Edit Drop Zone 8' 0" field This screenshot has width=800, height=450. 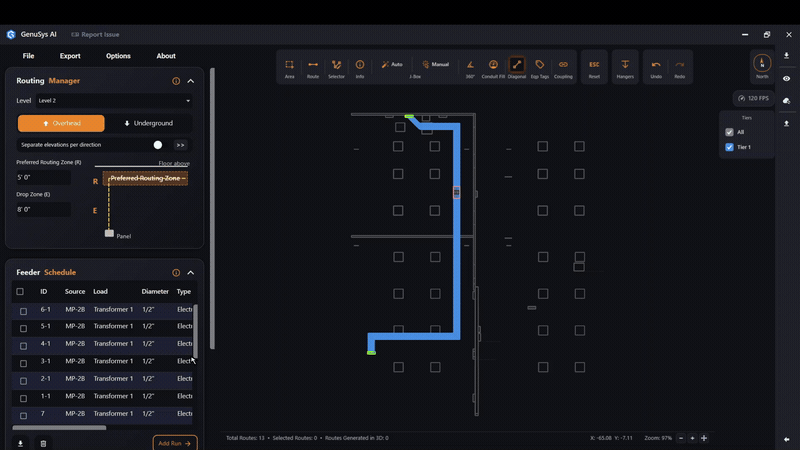pyautogui.click(x=43, y=209)
